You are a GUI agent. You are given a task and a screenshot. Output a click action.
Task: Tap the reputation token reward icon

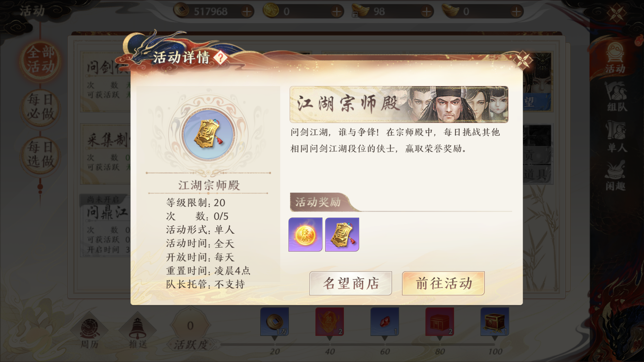342,235
